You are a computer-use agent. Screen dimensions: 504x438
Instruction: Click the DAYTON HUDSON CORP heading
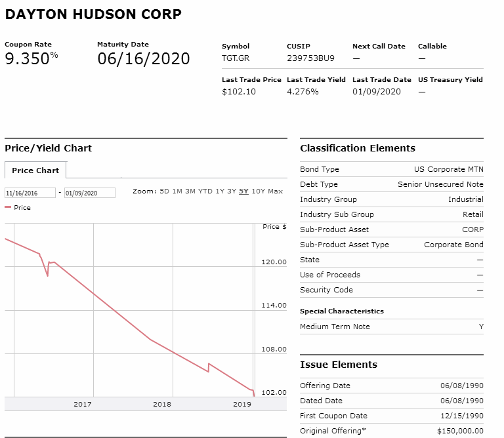(x=93, y=14)
